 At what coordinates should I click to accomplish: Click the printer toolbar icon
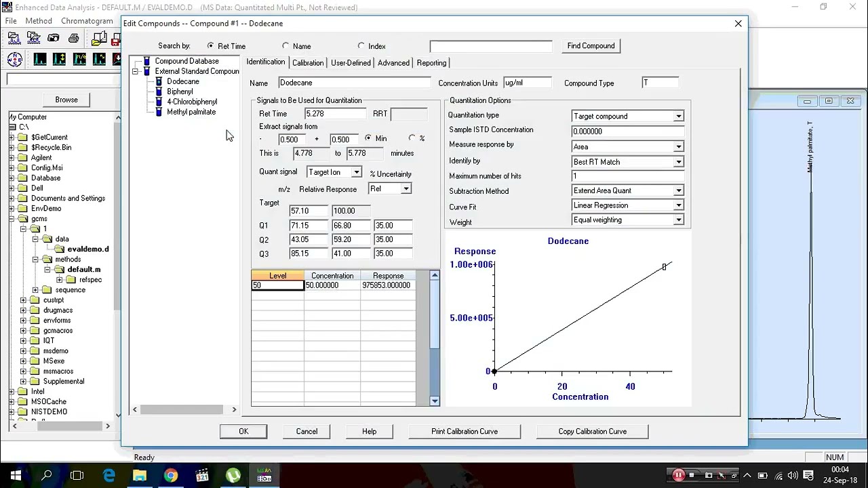tap(73, 39)
